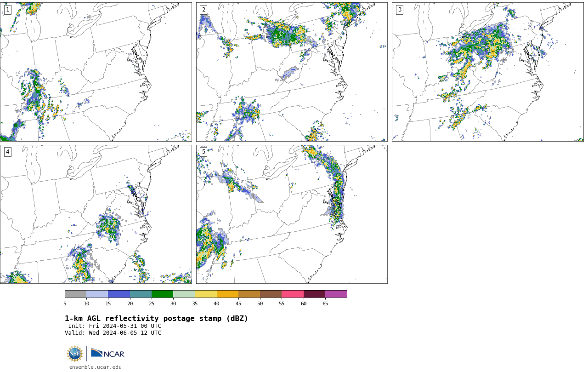The width and height of the screenshot is (588, 372).
Task: Click the tan-brown 45-50 dBZ swatch
Action: point(249,294)
